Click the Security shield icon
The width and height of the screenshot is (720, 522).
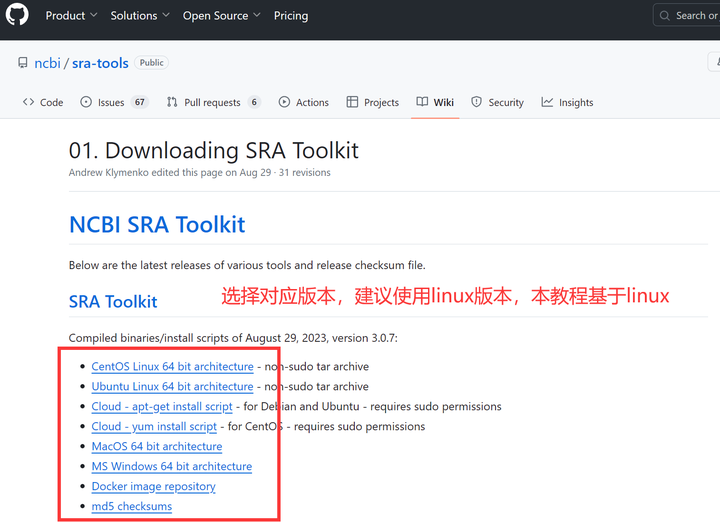coord(477,102)
